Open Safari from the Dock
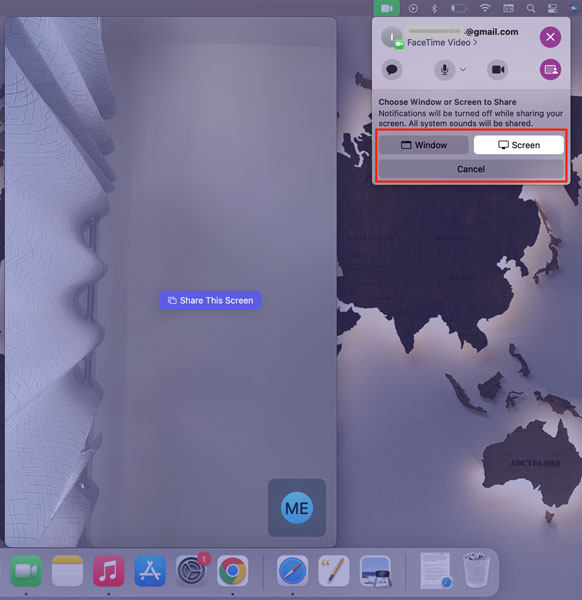582x600 pixels. 293,571
